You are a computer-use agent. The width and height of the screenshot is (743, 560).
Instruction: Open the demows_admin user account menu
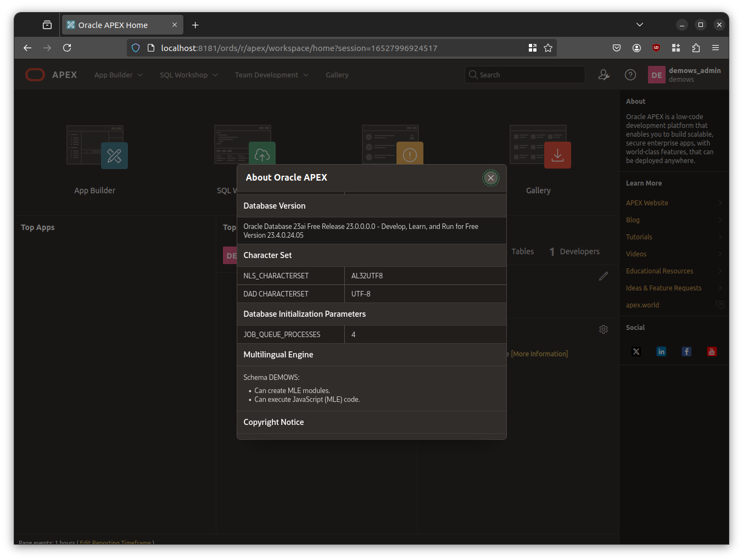click(x=685, y=75)
